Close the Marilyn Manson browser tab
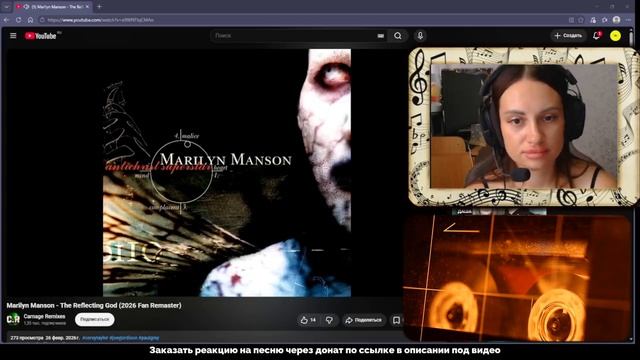Viewport: 640px width, 360px height. point(87,7)
